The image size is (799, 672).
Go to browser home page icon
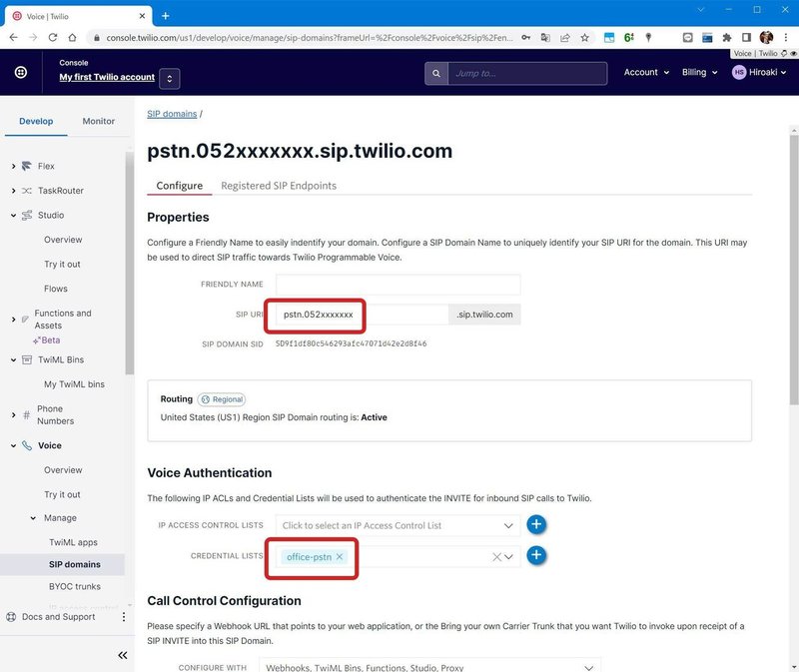click(72, 37)
